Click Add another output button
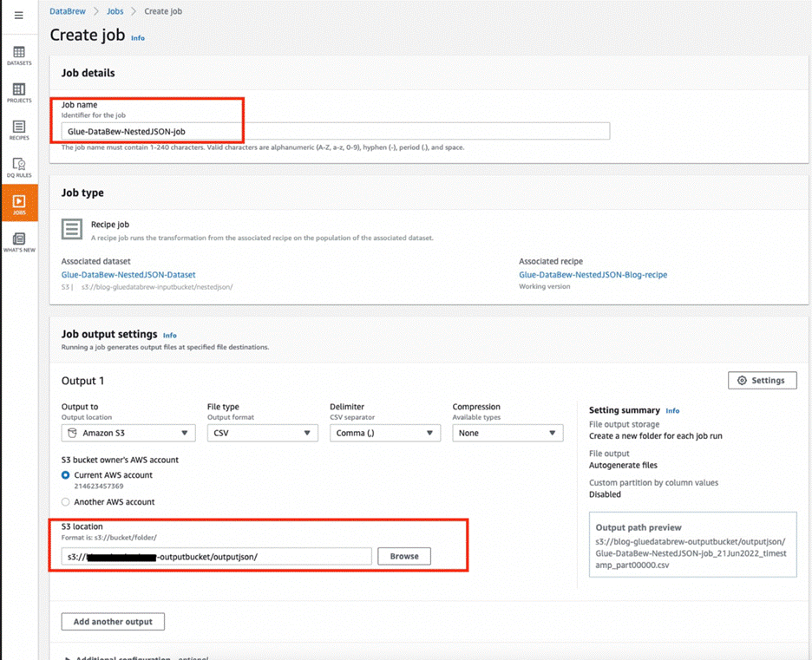This screenshot has height=660, width=812. point(113,622)
